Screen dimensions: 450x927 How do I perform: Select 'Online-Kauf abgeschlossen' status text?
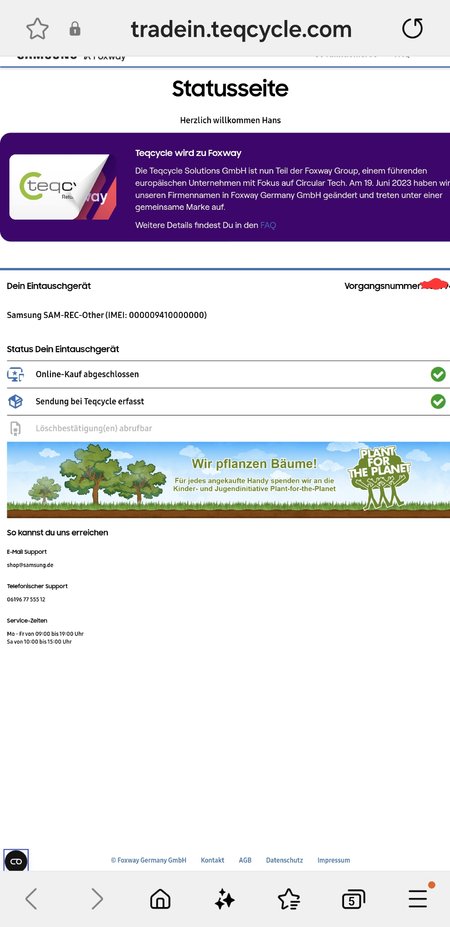(x=88, y=374)
